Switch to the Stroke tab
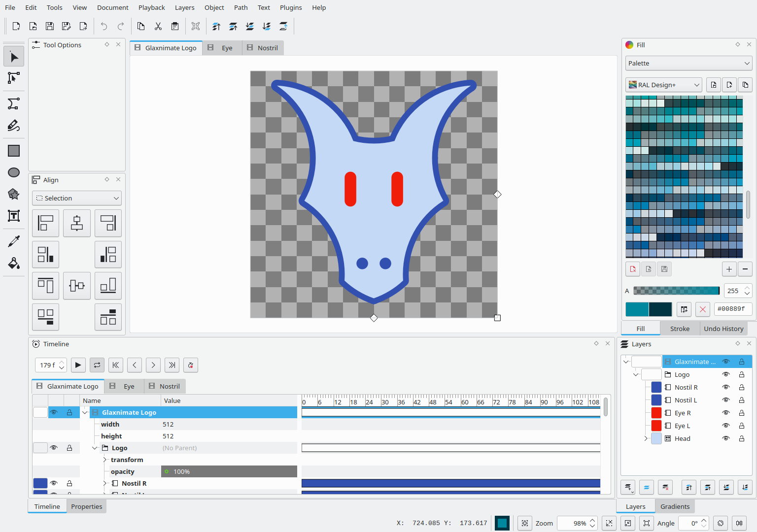Viewport: 757px width, 532px height. [x=680, y=329]
